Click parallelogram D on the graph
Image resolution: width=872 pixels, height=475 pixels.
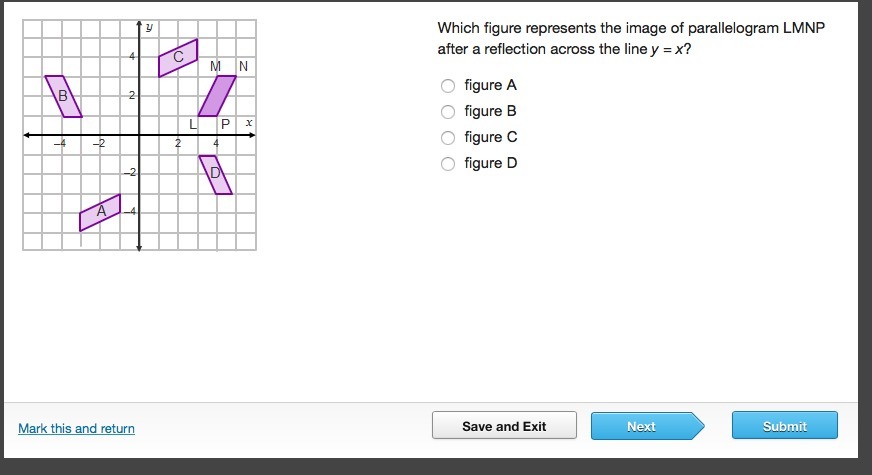click(216, 174)
